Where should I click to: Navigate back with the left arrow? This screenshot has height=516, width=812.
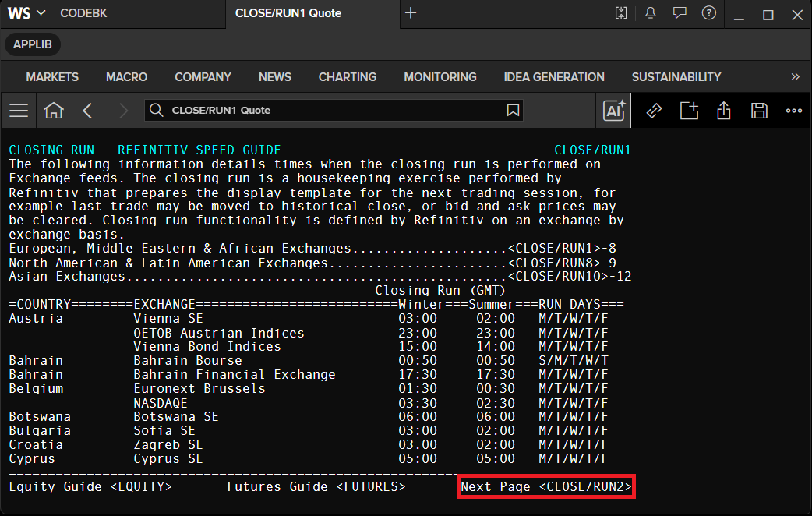tap(87, 111)
